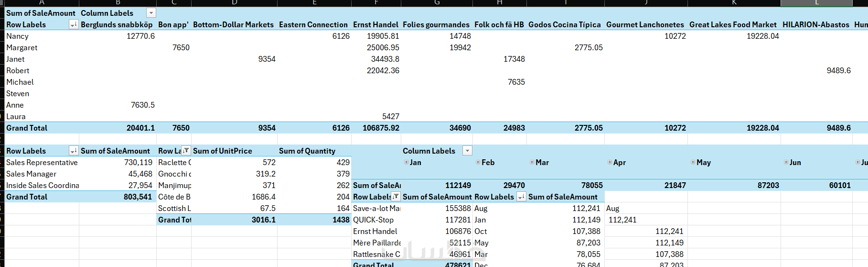Click unit price total 3016.1

(264, 220)
